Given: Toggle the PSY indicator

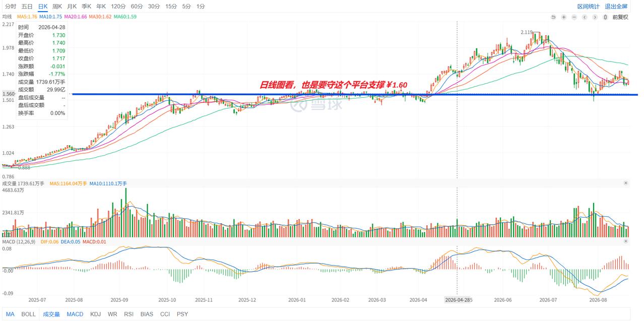Looking at the screenshot, I should 182,314.
